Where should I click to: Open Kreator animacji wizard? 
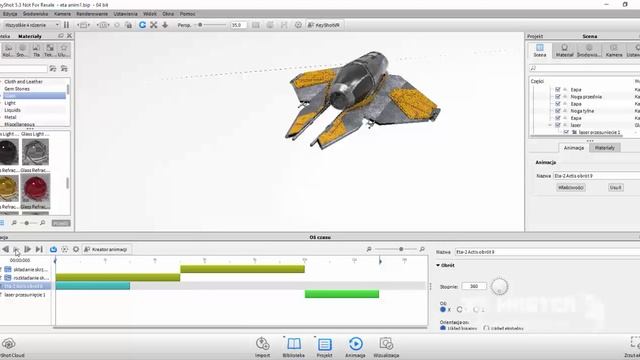(x=106, y=249)
